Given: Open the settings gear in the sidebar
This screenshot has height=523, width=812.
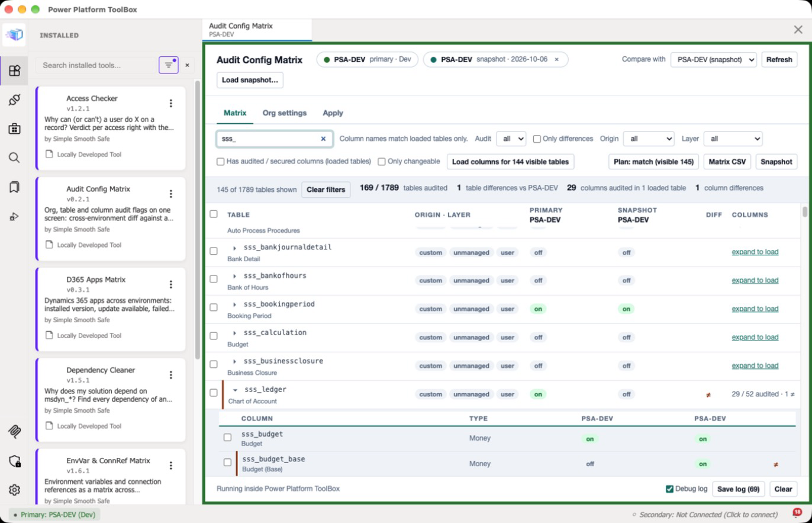Looking at the screenshot, I should pyautogui.click(x=14, y=490).
